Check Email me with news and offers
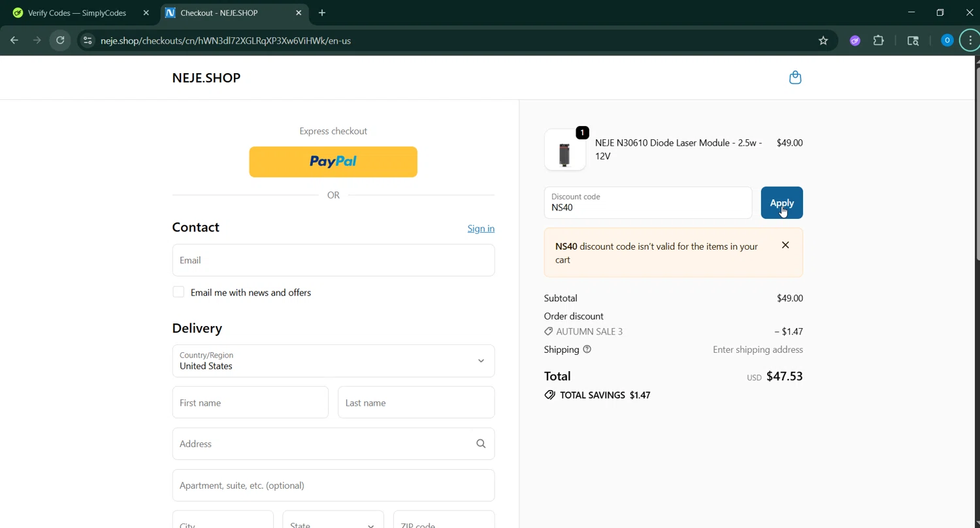This screenshot has height=528, width=980. [x=178, y=292]
